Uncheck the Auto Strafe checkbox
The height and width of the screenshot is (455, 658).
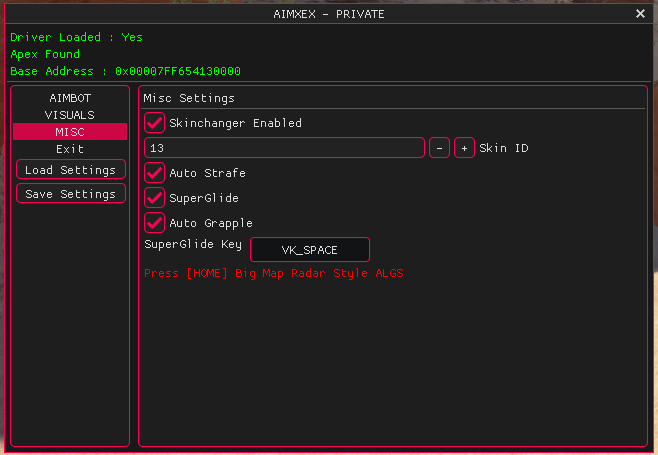(x=155, y=173)
